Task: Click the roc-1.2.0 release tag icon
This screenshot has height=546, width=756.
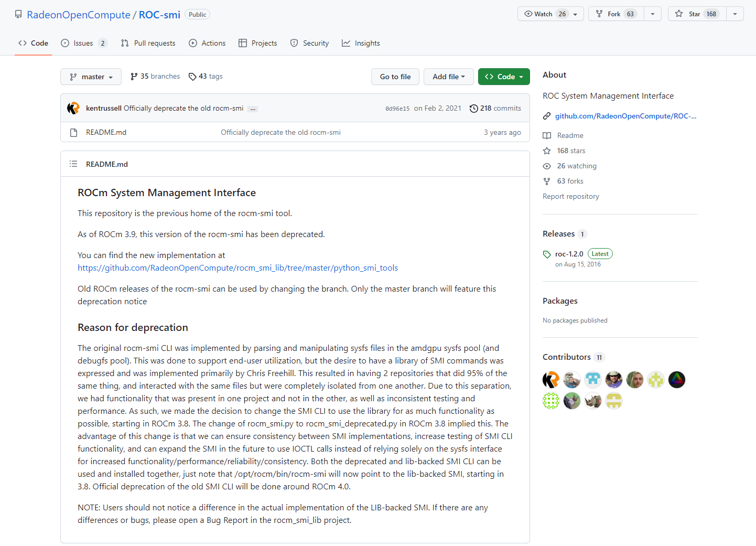Action: point(547,254)
